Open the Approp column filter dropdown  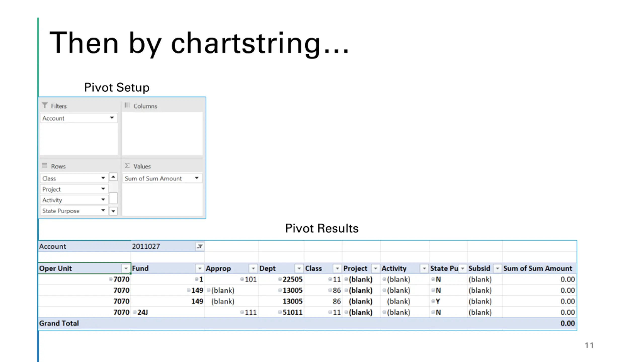point(253,268)
